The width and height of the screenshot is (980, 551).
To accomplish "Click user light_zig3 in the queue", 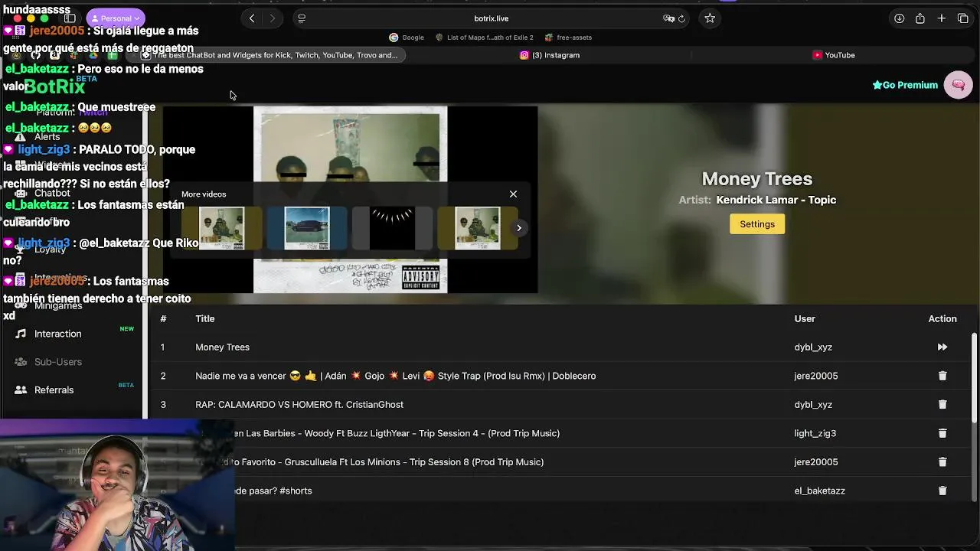I will click(x=815, y=433).
